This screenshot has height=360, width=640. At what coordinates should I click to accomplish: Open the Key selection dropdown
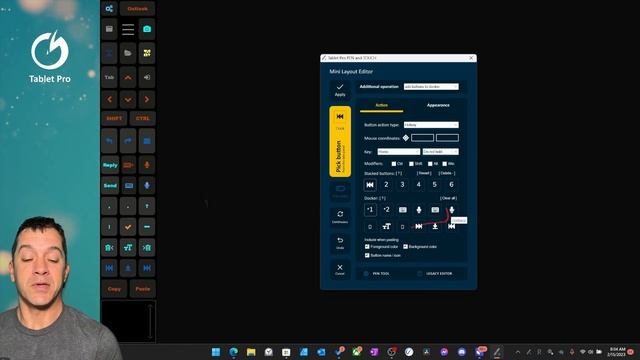coord(398,152)
